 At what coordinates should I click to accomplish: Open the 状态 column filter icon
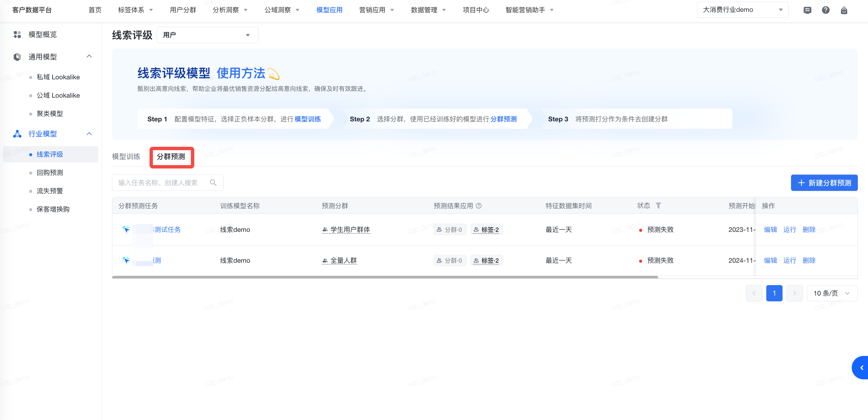tap(658, 205)
